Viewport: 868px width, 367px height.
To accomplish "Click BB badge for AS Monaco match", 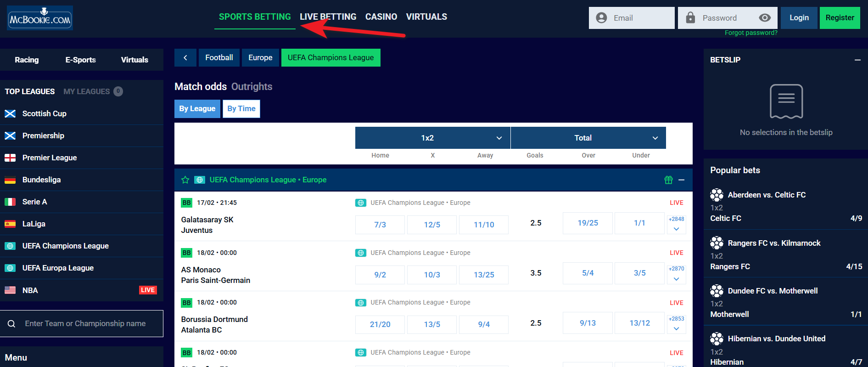I will [186, 253].
